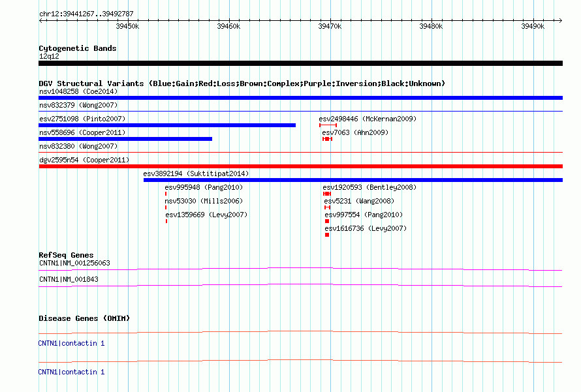
Task: Click the red esv5231 loss glyph
Action: pyautogui.click(x=327, y=207)
